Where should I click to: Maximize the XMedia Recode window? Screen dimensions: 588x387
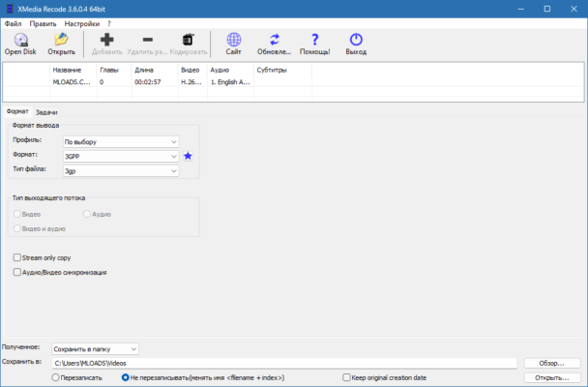547,9
